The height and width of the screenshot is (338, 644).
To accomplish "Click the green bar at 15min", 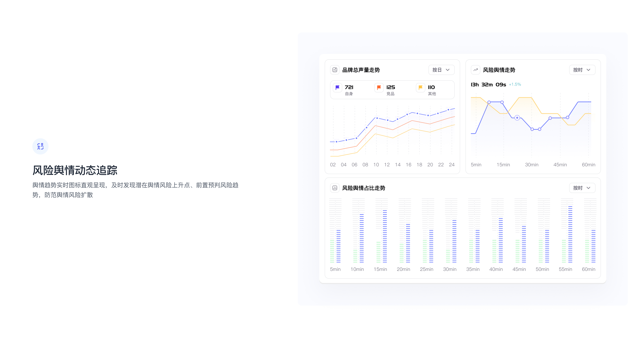I will [378, 252].
